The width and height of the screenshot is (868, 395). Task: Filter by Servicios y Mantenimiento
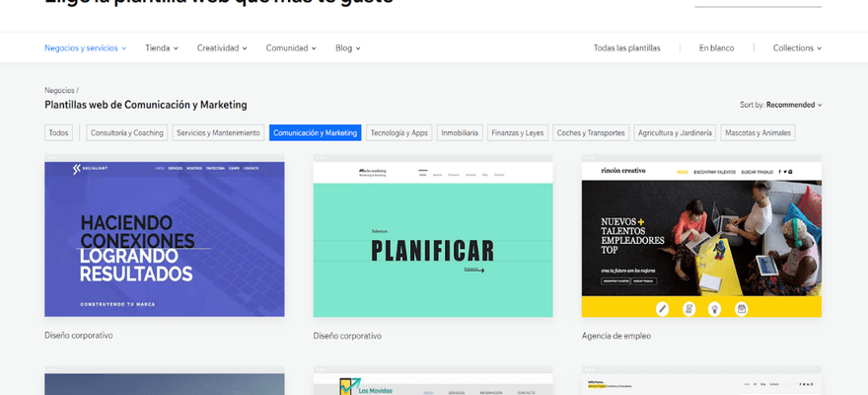tap(218, 133)
